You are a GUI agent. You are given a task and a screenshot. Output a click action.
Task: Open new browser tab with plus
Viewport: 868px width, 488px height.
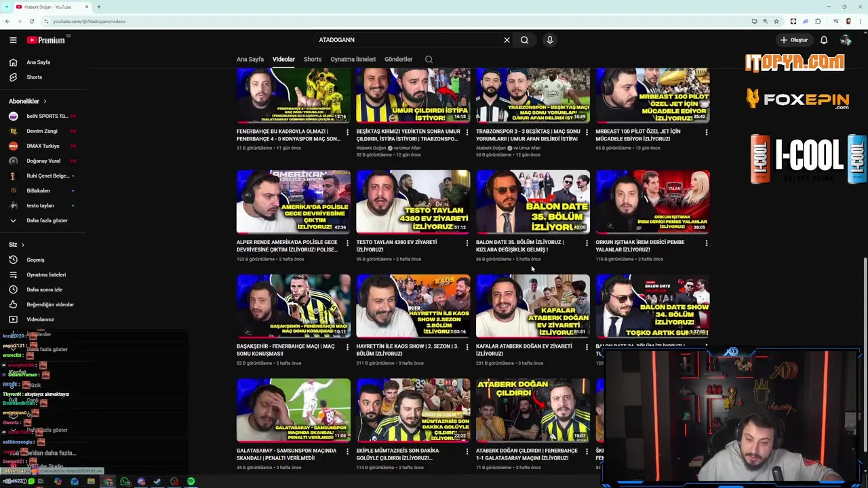(x=99, y=7)
